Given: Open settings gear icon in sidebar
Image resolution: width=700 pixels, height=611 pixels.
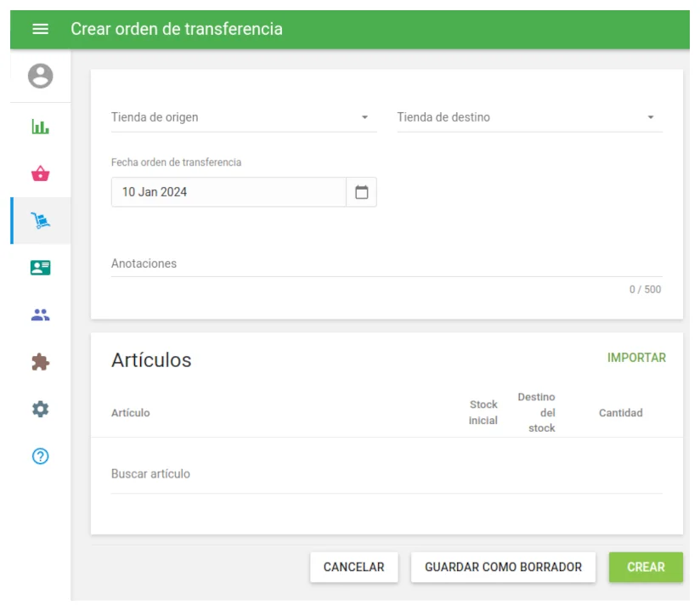Looking at the screenshot, I should point(40,409).
